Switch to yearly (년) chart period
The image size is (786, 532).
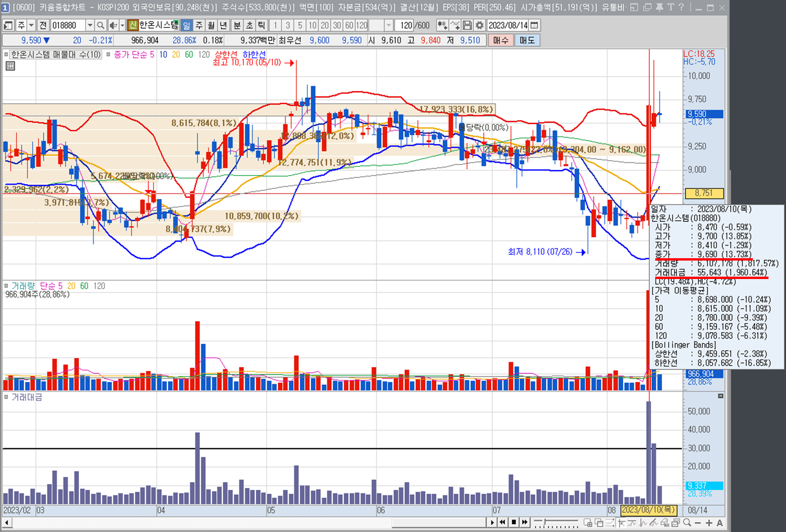(x=224, y=25)
